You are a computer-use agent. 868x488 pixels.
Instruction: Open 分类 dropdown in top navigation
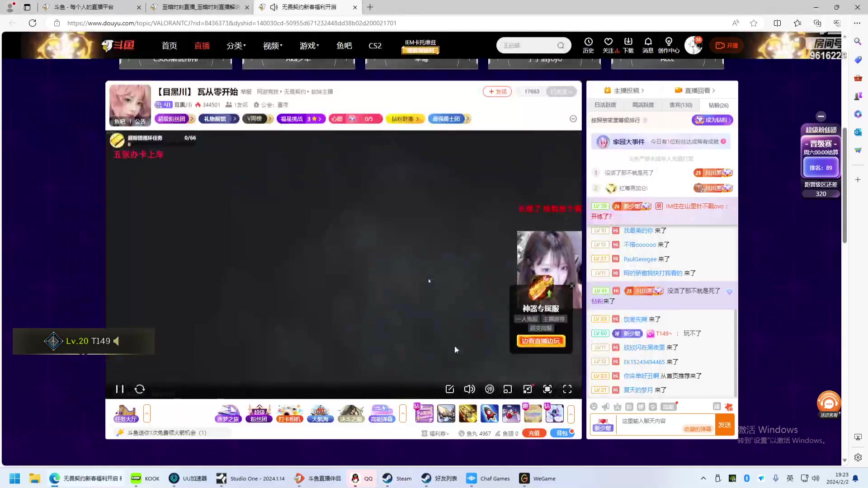tap(236, 46)
